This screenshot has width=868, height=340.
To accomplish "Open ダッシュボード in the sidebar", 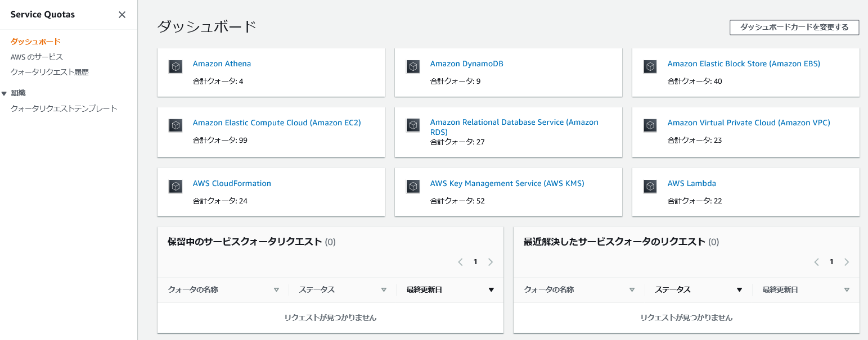I will pos(35,42).
